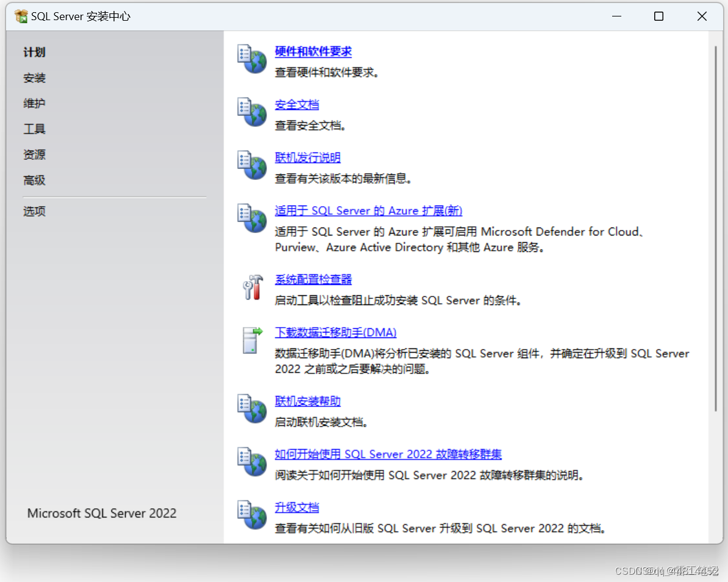Select 高级 in the sidebar
Screen dimensions: 728x582
click(34, 180)
